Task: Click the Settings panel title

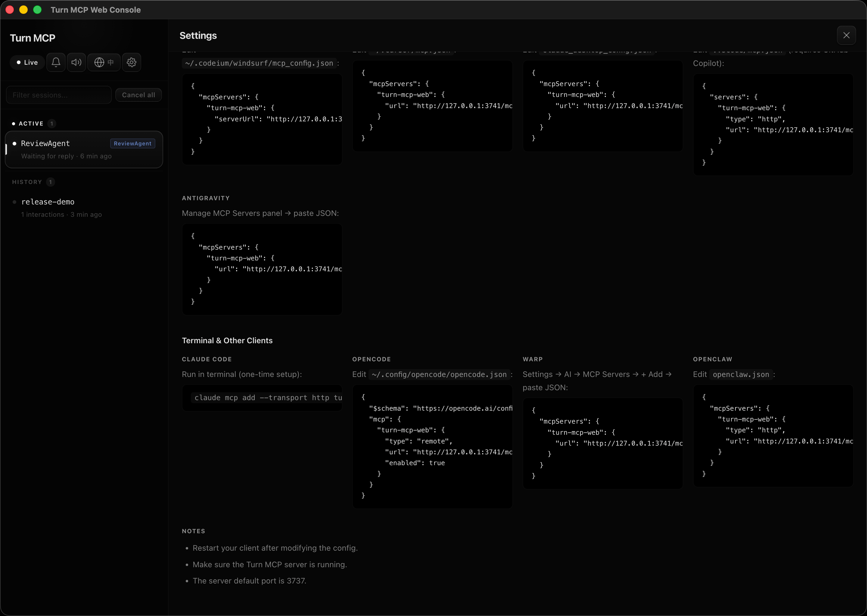Action: (198, 36)
